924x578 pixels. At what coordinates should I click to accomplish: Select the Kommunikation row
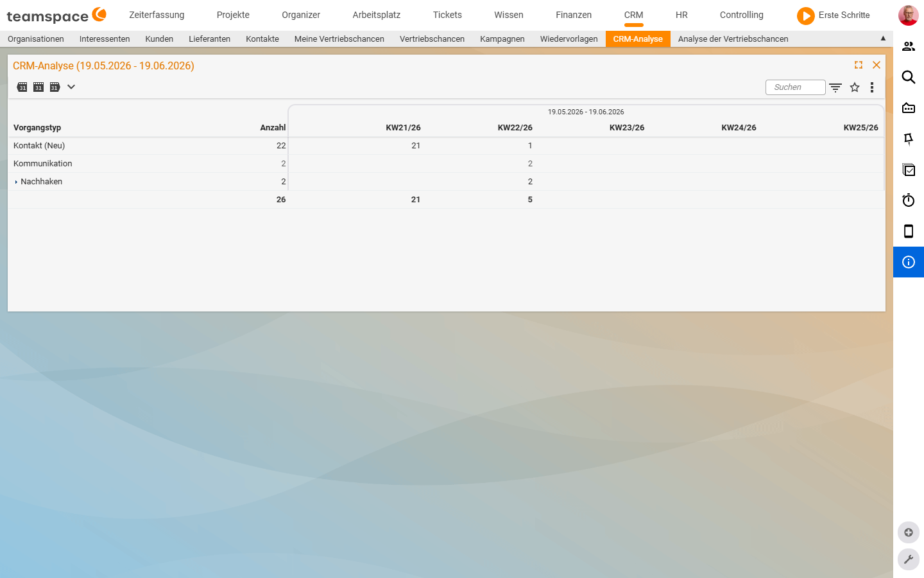pos(447,164)
